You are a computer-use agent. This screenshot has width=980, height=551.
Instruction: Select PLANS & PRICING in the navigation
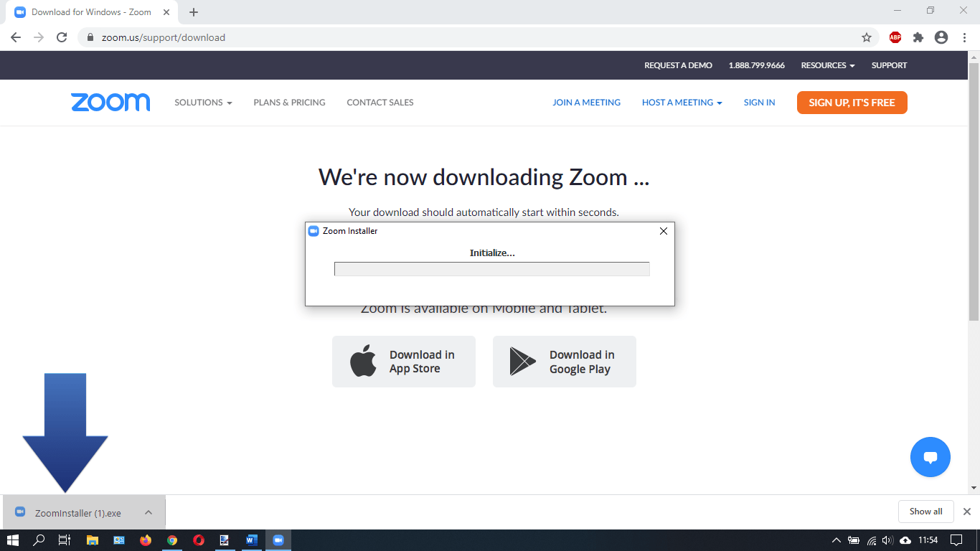(x=289, y=102)
